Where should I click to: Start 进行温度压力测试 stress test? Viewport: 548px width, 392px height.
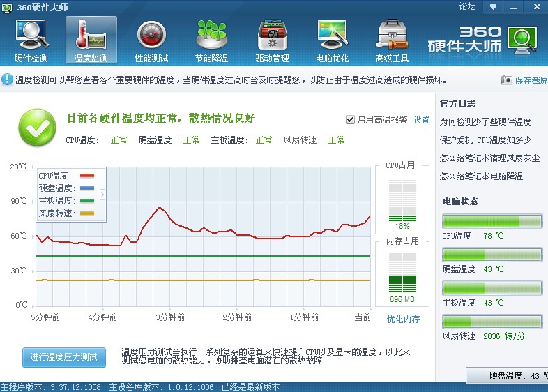click(x=64, y=357)
